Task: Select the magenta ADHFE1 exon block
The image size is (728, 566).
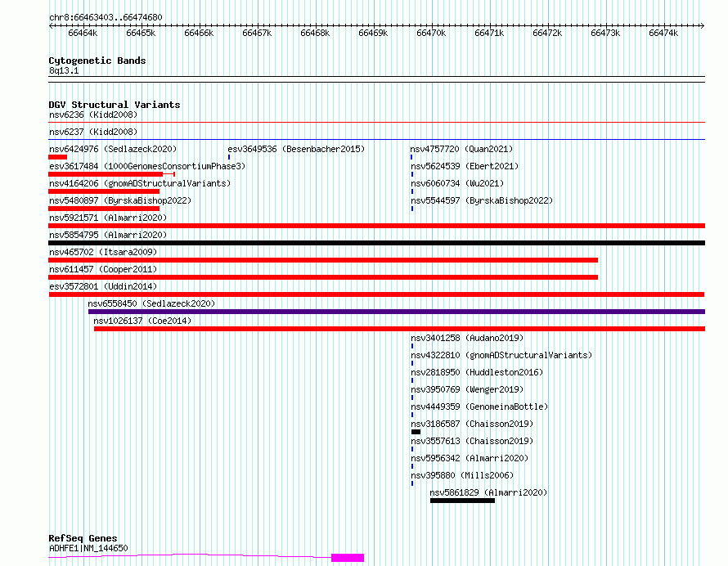Action: (x=348, y=558)
